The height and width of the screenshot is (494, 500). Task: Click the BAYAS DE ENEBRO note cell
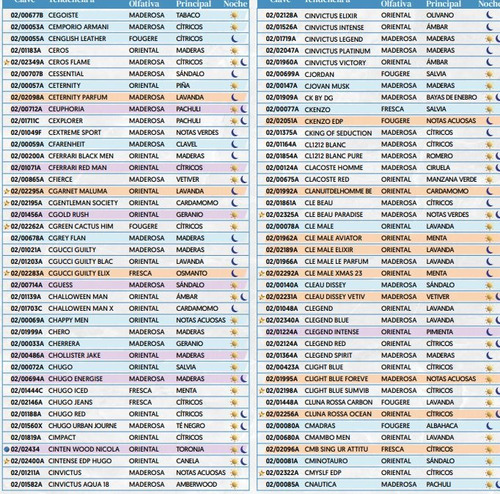pos(452,97)
